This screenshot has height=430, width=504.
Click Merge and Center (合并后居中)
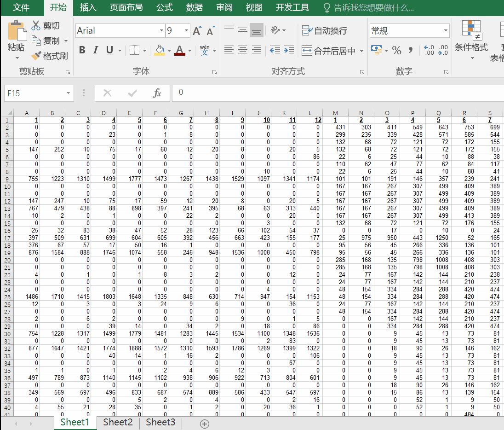[328, 51]
